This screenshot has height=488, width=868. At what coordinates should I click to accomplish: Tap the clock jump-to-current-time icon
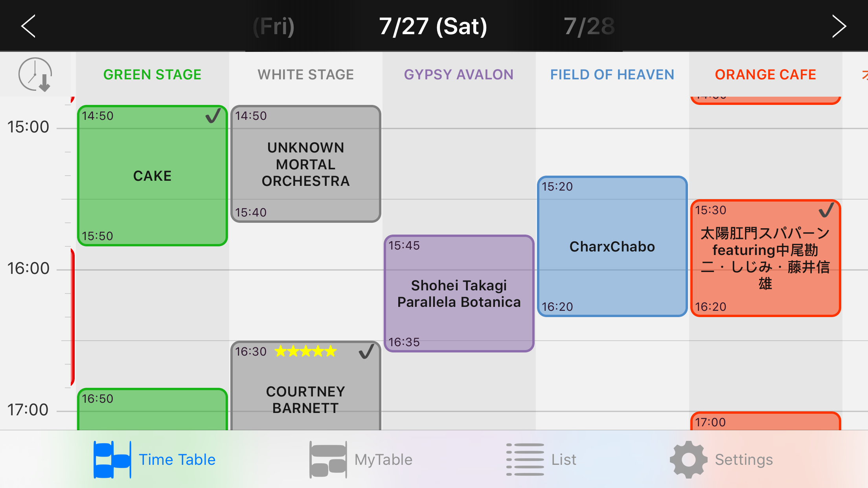click(x=35, y=75)
